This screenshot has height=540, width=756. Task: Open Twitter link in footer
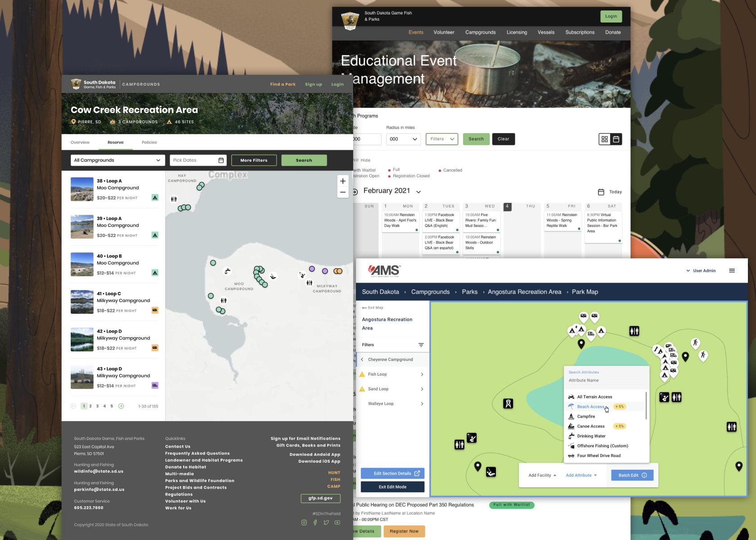326,522
